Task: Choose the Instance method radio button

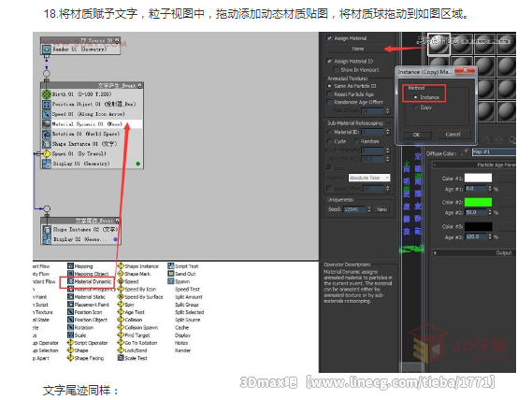Action: click(415, 97)
